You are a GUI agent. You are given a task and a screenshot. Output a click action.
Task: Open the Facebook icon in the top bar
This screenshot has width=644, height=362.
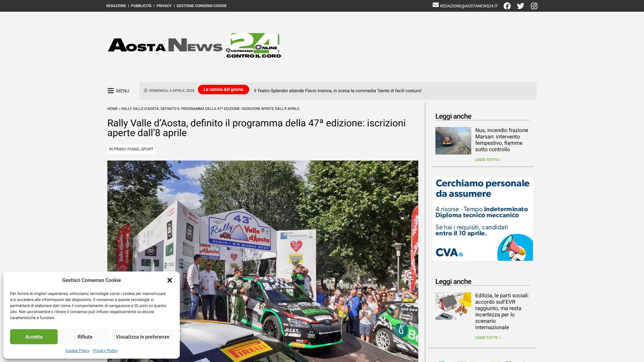pos(507,6)
